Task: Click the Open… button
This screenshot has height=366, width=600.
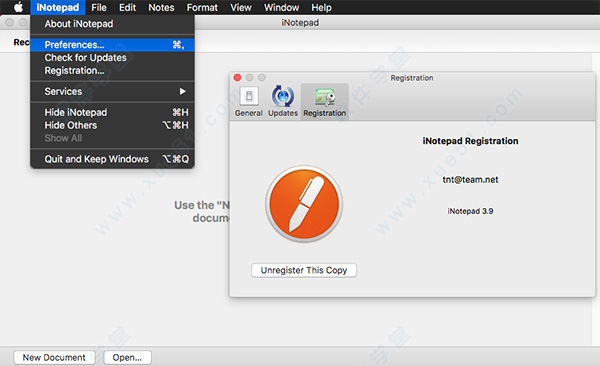Action: [x=127, y=358]
